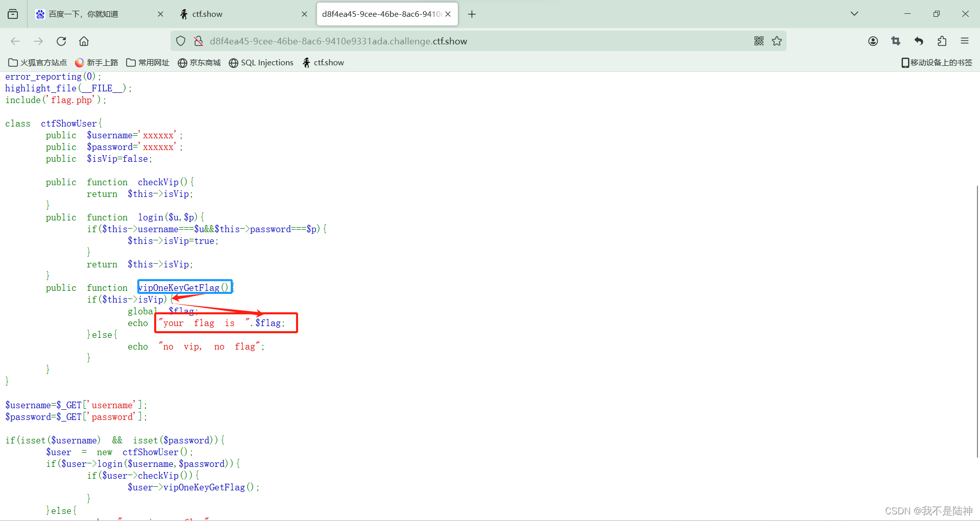Focus the URL address bar

coord(478,41)
